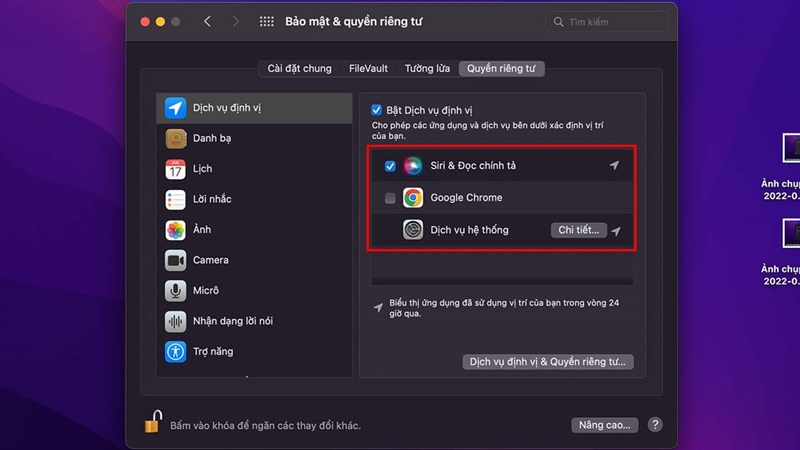Select the Nhận dạng lời nói waveform icon
This screenshot has width=800, height=450.
pos(175,321)
